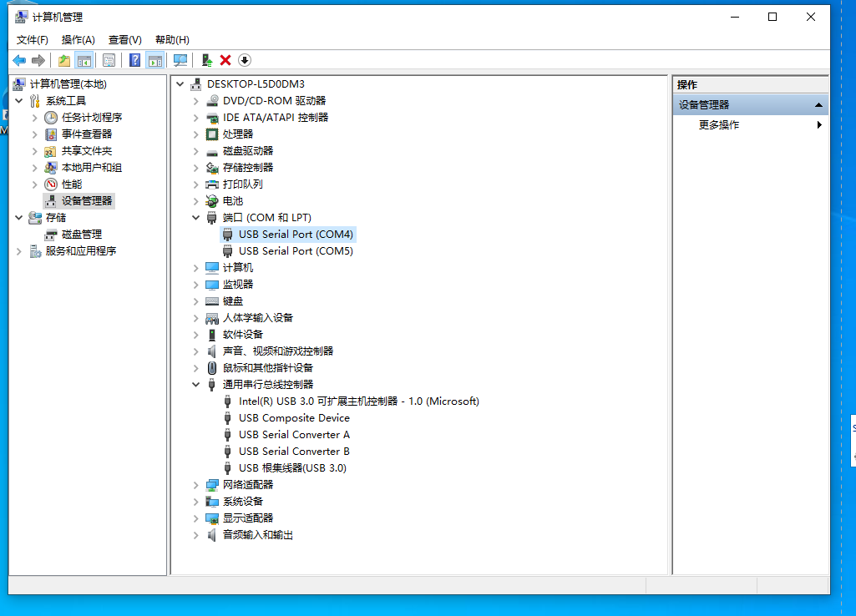Open the 操作(A) menu
856x616 pixels.
(x=78, y=39)
